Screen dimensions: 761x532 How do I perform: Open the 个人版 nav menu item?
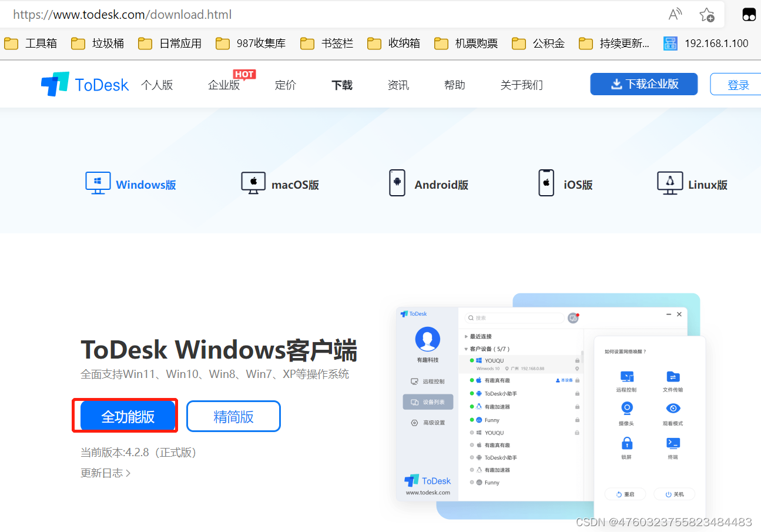(157, 85)
